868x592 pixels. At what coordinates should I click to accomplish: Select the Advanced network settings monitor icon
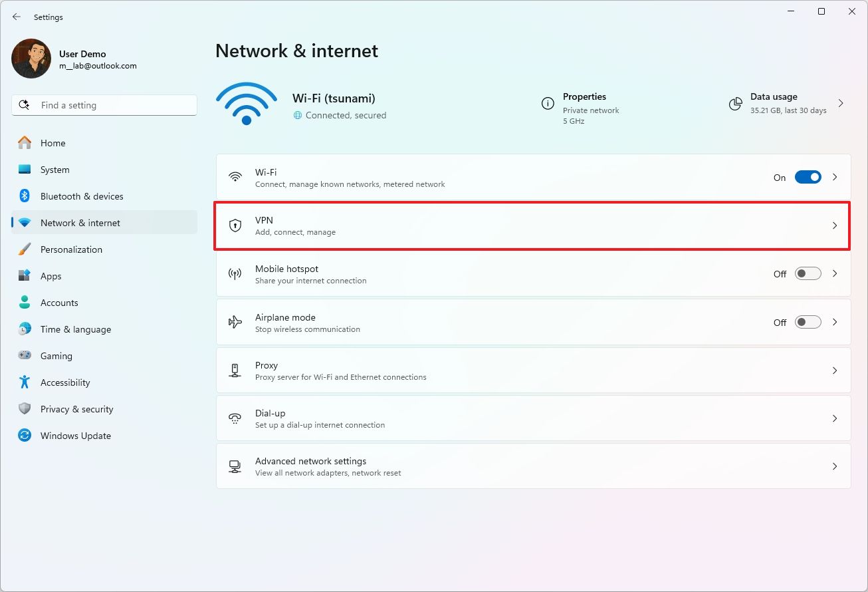click(235, 466)
